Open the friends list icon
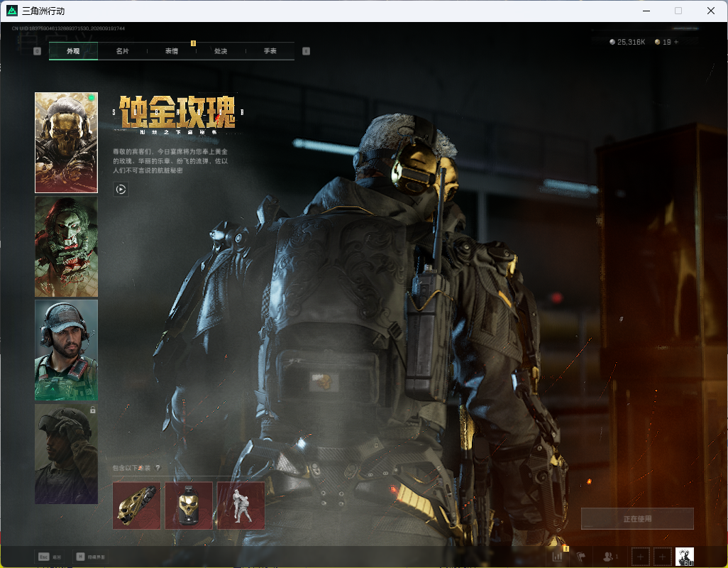 coord(609,556)
